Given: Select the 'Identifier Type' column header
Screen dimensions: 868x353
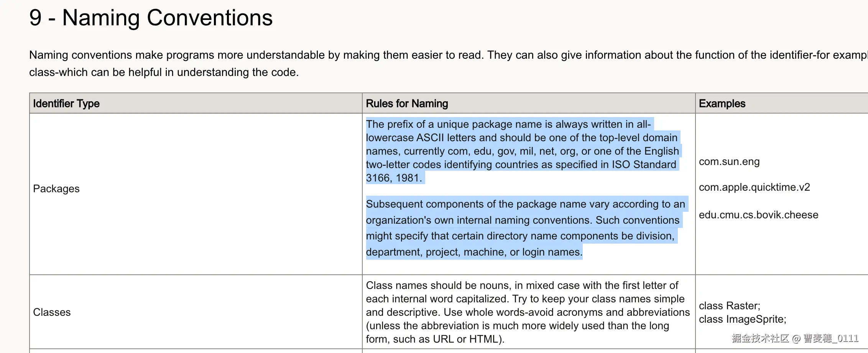Looking at the screenshot, I should click(x=196, y=103).
